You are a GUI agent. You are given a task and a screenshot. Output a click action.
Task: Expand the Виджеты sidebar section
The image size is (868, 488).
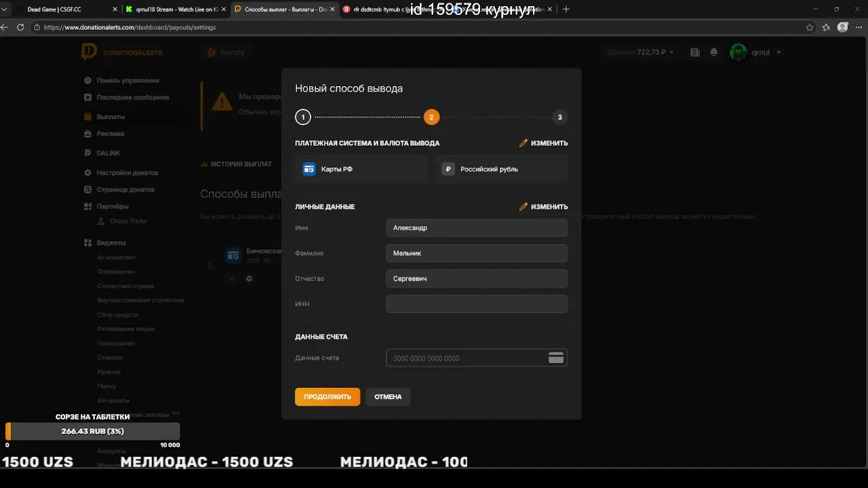[x=111, y=242]
